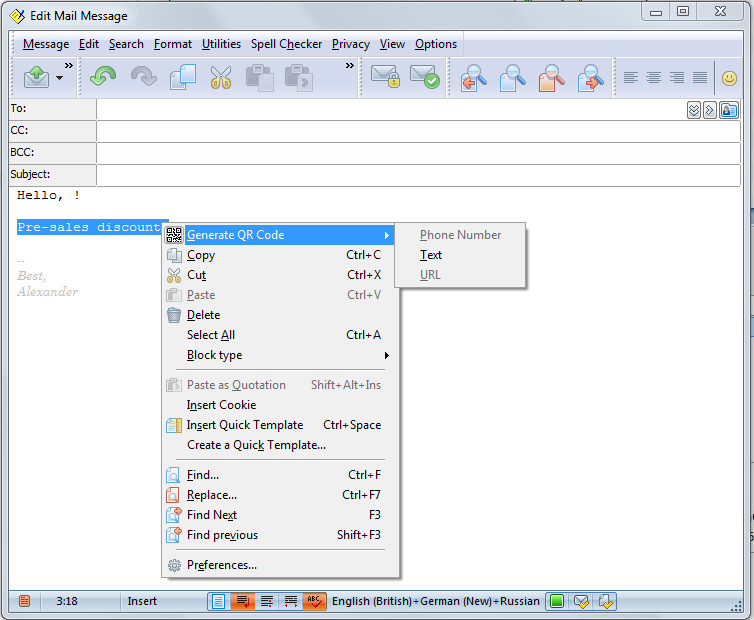
Task: Select Insert Quick Template in context menu
Action: point(244,425)
